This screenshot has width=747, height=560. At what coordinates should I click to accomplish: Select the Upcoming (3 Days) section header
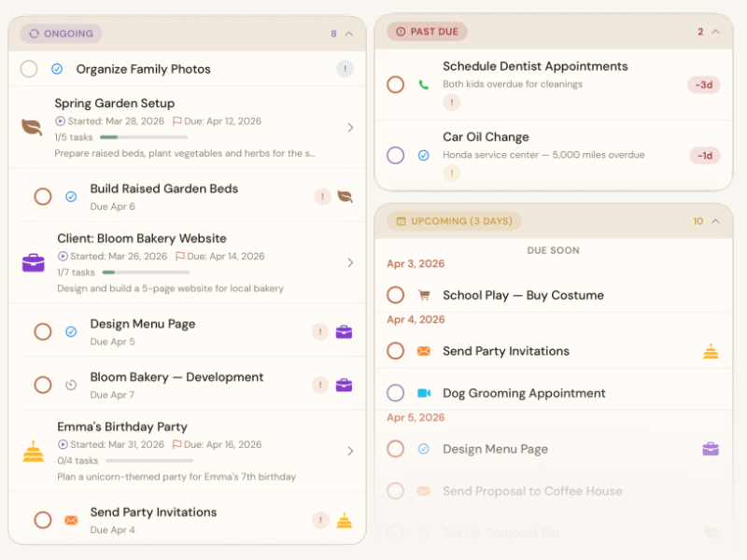[454, 221]
